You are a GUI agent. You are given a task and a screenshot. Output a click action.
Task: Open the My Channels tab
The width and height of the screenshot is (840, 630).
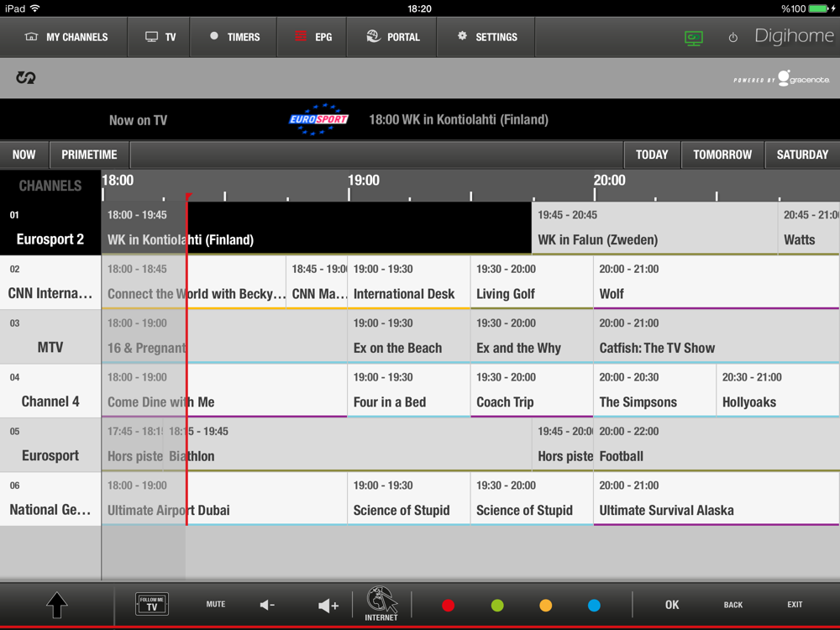tap(64, 37)
